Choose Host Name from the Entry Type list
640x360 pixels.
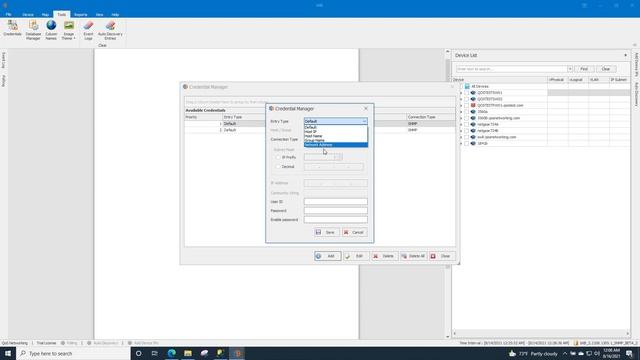pyautogui.click(x=336, y=136)
